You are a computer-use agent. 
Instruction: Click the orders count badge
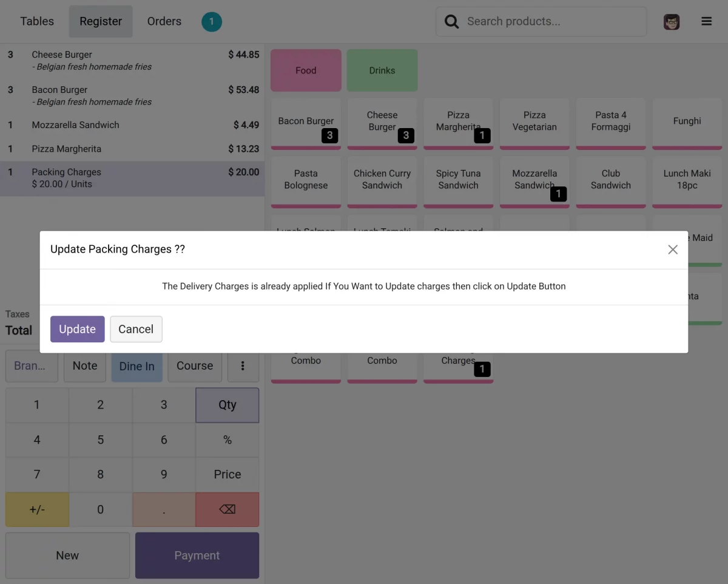pyautogui.click(x=211, y=22)
